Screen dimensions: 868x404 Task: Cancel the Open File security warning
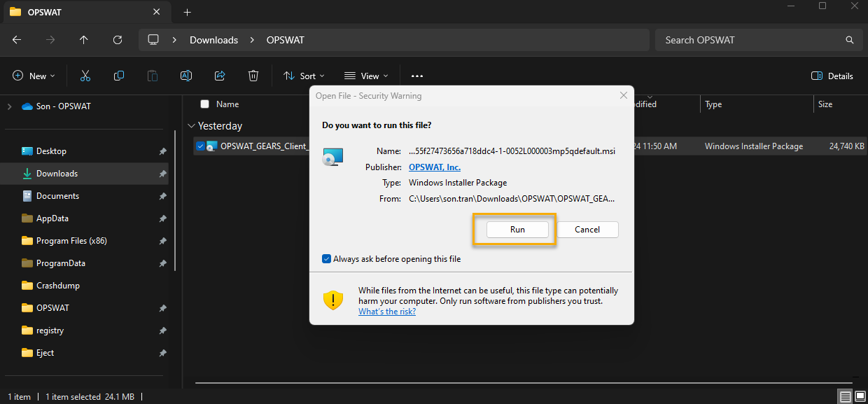[587, 230]
